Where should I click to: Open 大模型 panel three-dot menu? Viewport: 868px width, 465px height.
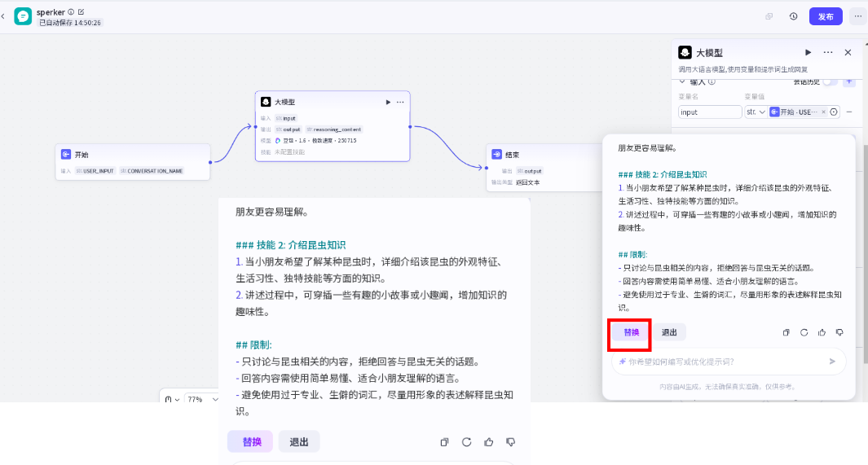coord(828,52)
